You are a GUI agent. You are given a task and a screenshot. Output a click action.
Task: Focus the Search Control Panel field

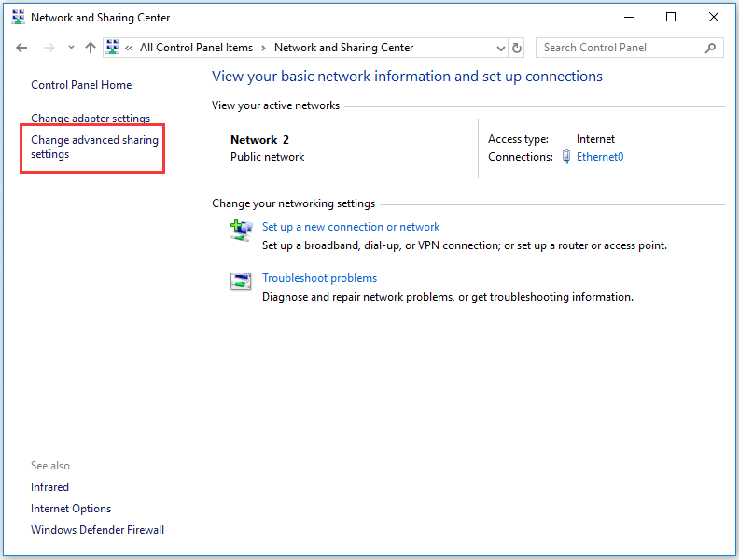click(616, 48)
